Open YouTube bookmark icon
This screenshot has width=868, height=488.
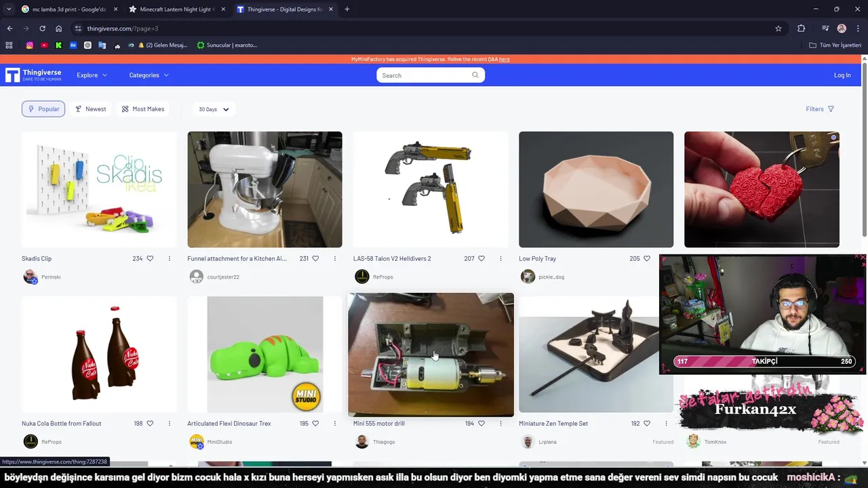tap(44, 45)
